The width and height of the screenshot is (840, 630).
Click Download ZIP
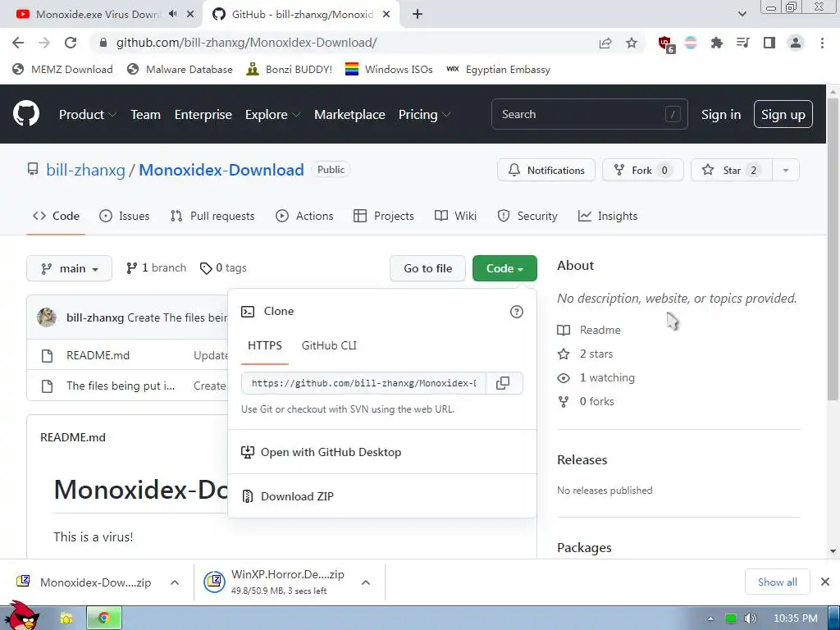(x=297, y=496)
